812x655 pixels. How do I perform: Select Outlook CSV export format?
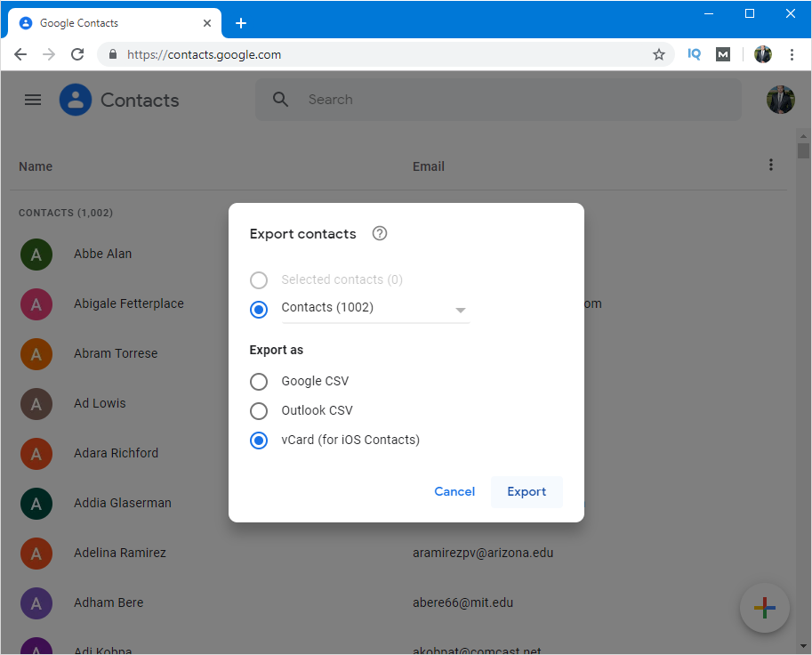tap(259, 411)
